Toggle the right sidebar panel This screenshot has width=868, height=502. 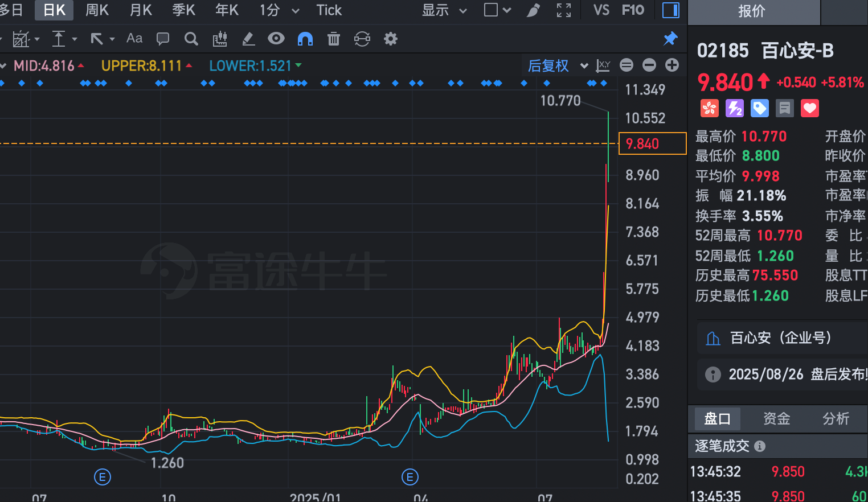[672, 10]
